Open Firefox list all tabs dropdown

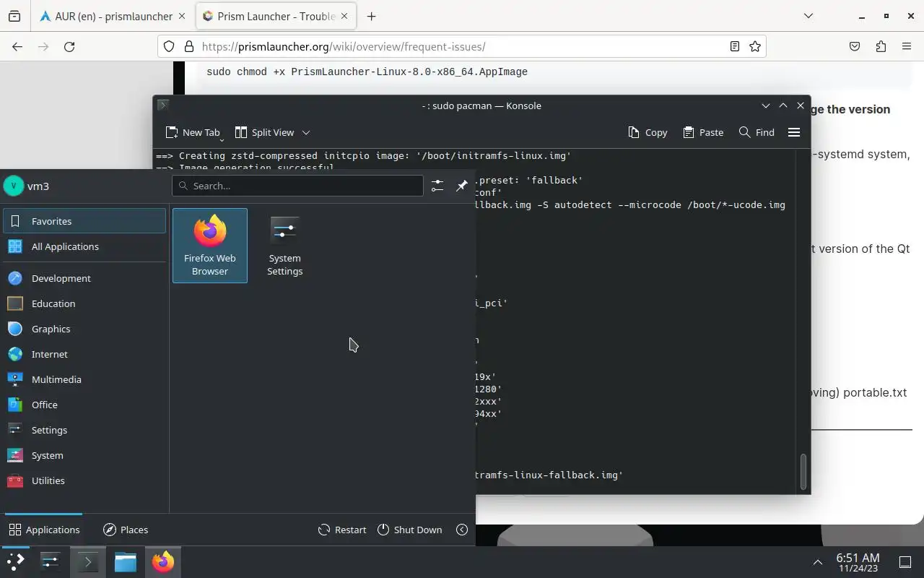click(808, 16)
